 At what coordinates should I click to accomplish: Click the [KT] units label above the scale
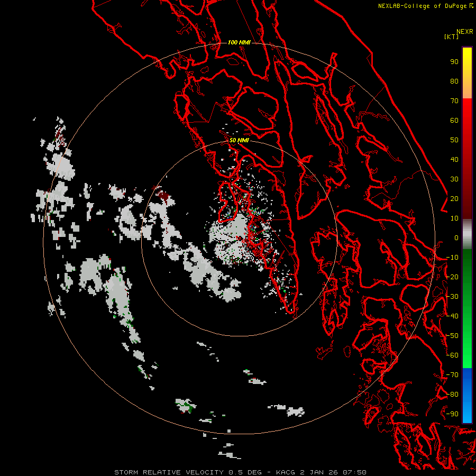[452, 36]
